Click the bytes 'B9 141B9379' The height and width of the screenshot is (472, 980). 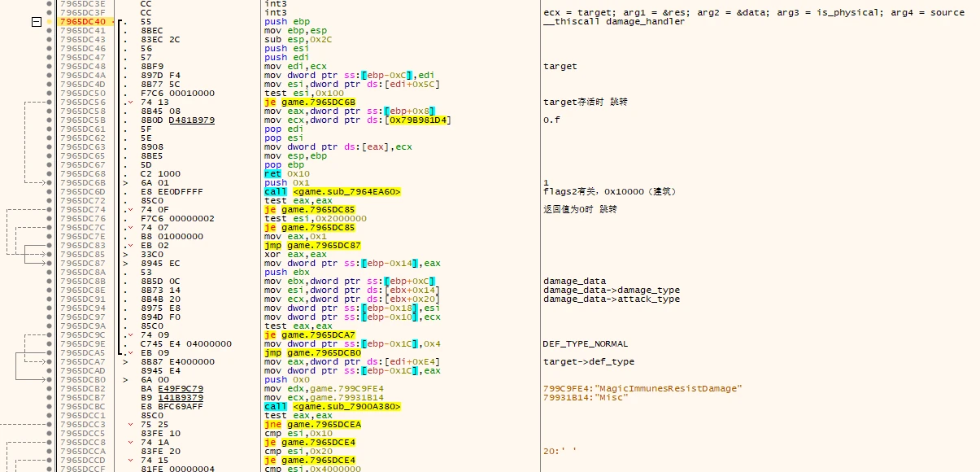[x=172, y=398]
